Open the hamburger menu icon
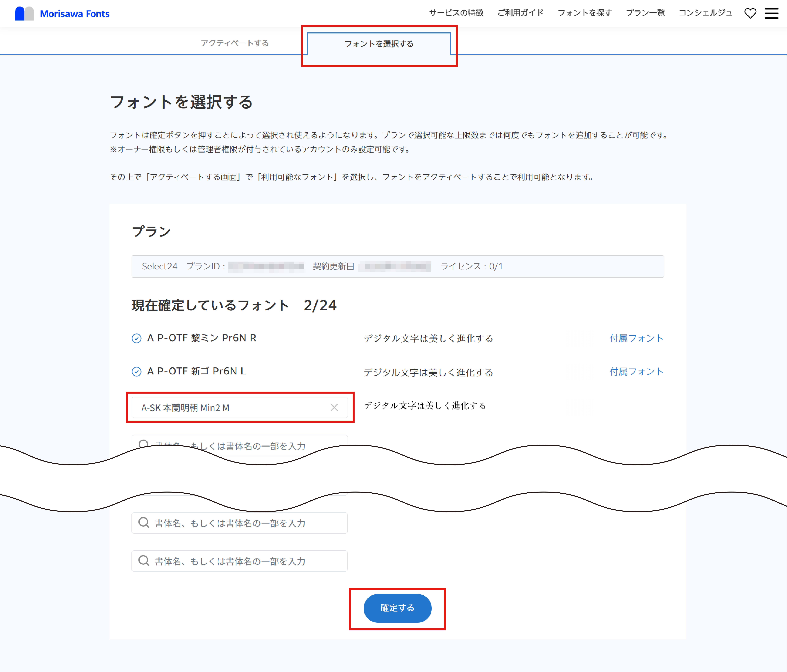Image resolution: width=787 pixels, height=672 pixels. point(771,13)
